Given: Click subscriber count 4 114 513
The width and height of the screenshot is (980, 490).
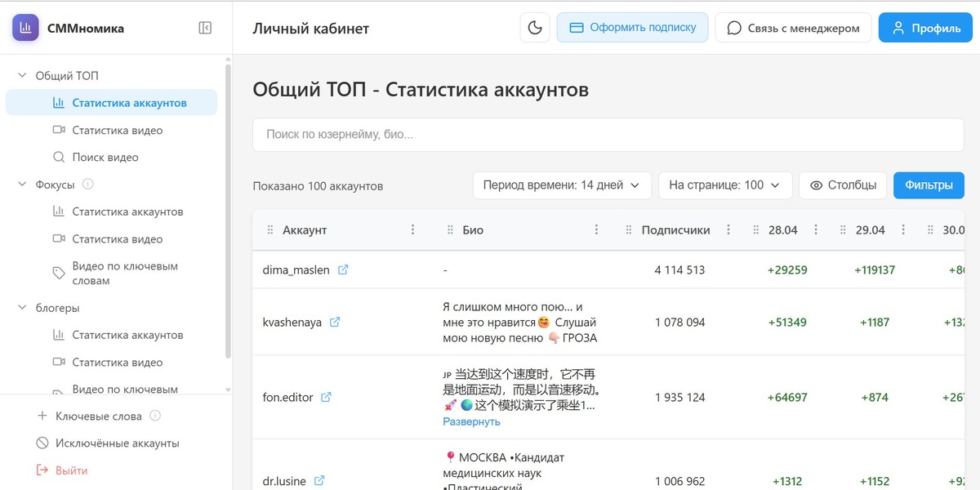Looking at the screenshot, I should click(x=679, y=269).
